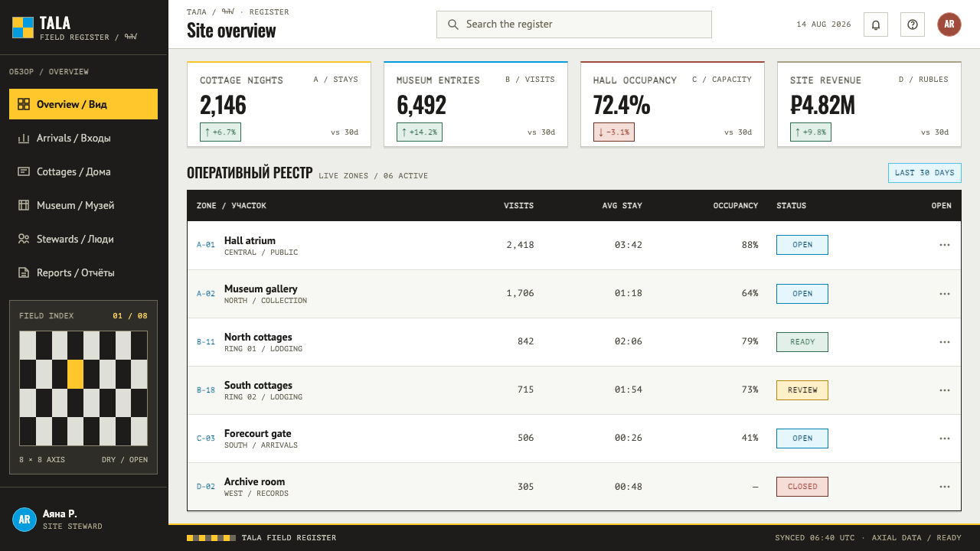Click the Stewards people icon
Viewport: 980px width, 551px height.
(x=24, y=239)
